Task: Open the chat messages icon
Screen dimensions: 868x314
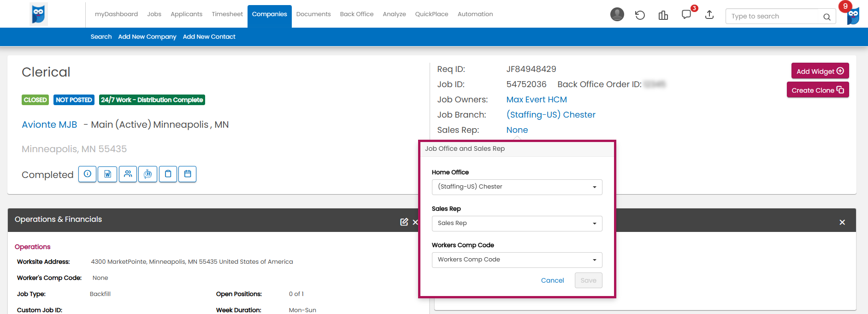Action: pos(686,14)
